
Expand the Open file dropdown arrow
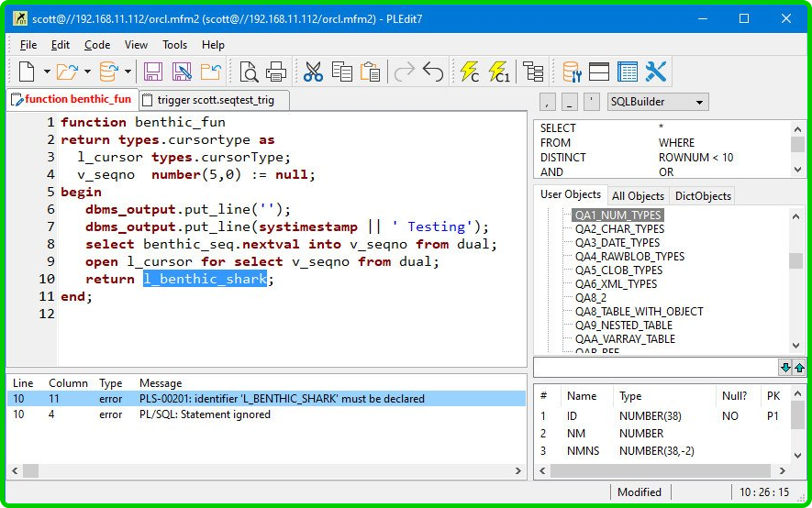point(87,72)
